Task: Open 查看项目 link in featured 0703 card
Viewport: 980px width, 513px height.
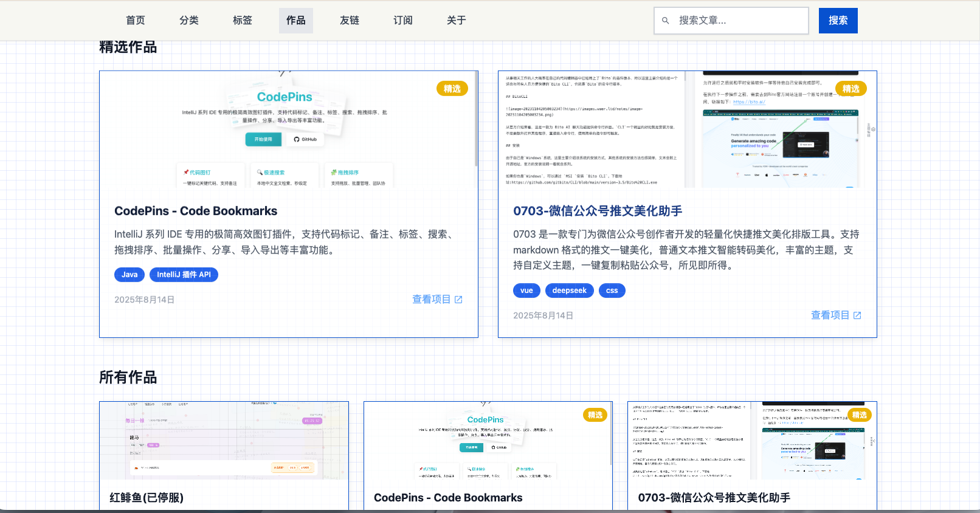Action: (x=836, y=315)
